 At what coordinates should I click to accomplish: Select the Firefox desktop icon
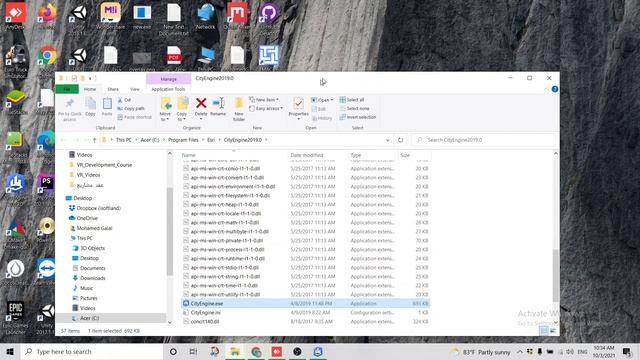pyautogui.click(x=47, y=16)
